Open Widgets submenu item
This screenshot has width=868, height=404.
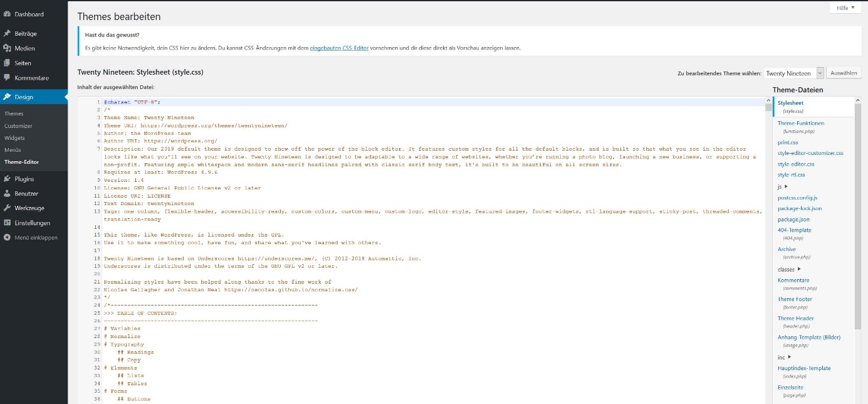(14, 138)
